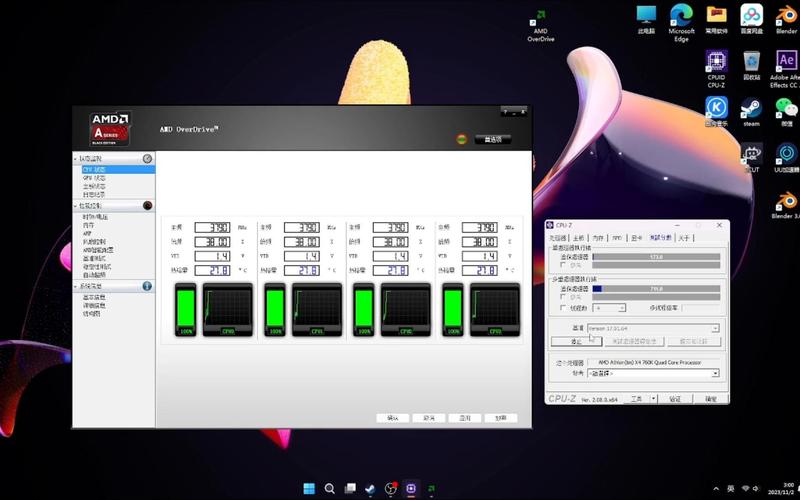Image resolution: width=800 pixels, height=500 pixels.
Task: Toggle multi-thread reference checkbox in CPU-Z
Action: pos(563,297)
